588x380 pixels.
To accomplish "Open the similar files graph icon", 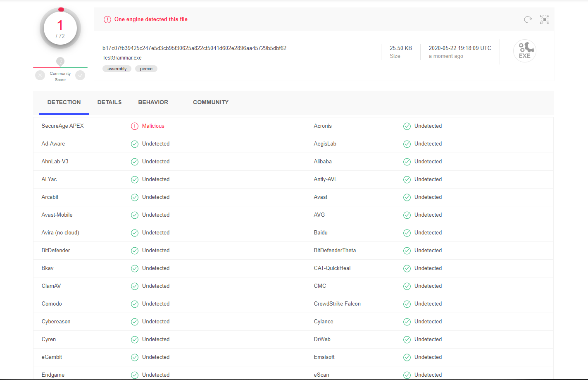I will pyautogui.click(x=545, y=19).
